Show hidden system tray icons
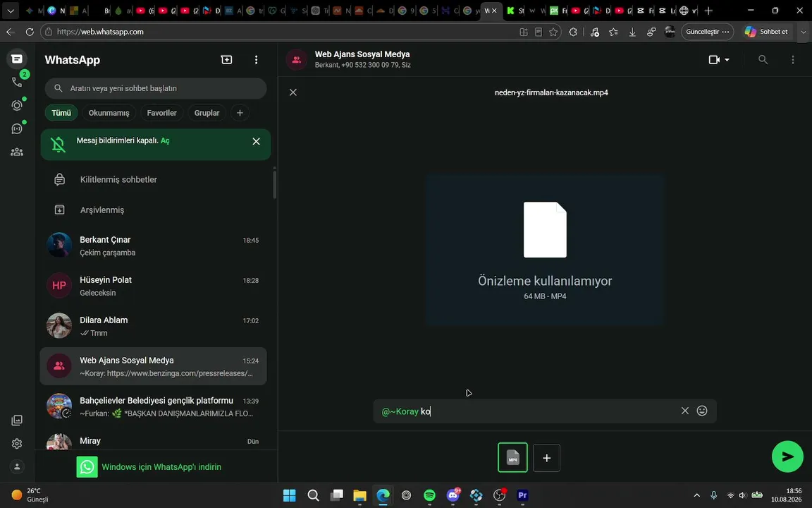This screenshot has width=812, height=508. 696,495
